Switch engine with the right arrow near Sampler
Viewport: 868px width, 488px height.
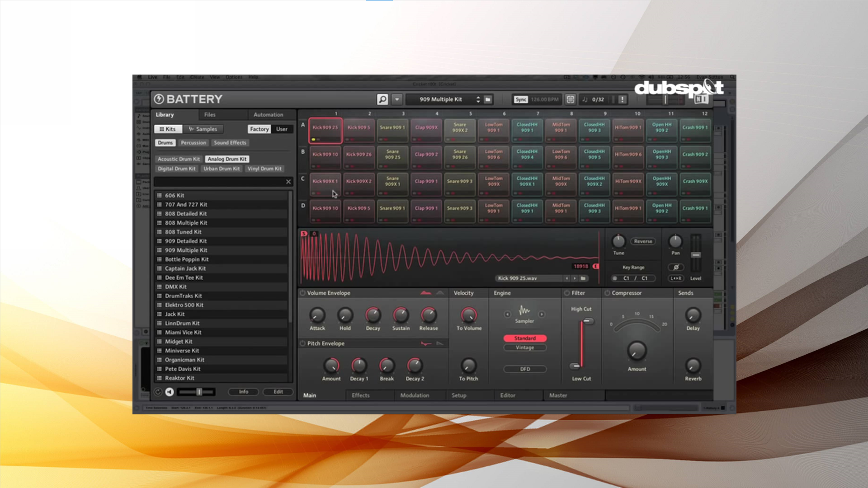coord(542,314)
